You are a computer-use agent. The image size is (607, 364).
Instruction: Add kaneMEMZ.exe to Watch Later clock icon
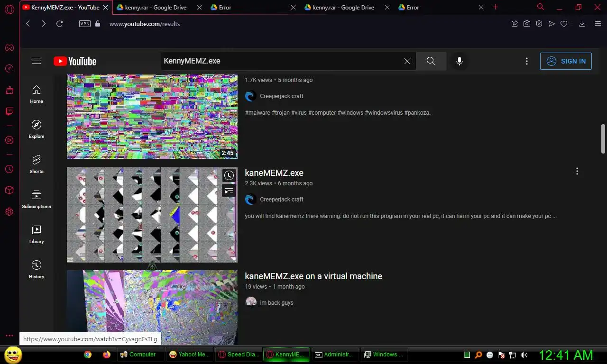click(x=229, y=175)
